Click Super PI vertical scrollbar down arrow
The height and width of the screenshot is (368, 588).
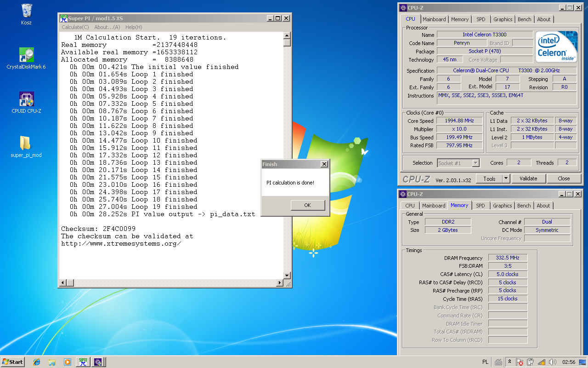tap(287, 275)
